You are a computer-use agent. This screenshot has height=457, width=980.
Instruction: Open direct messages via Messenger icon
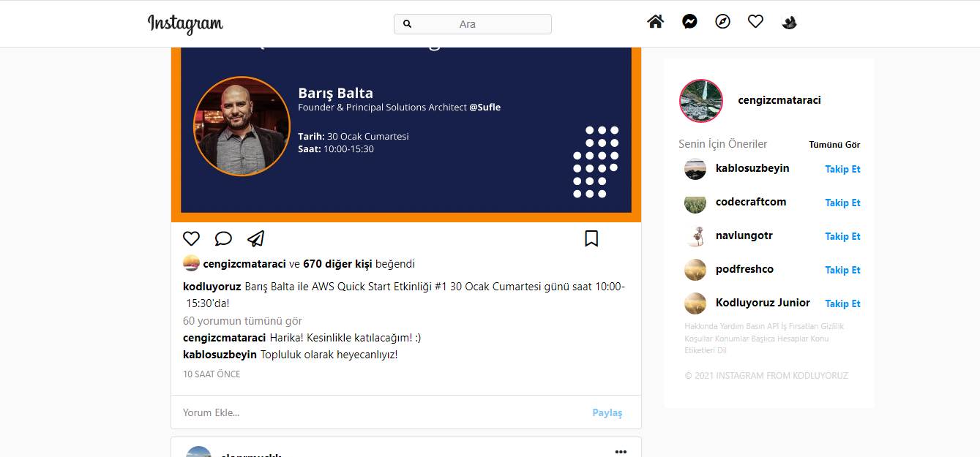point(689,21)
